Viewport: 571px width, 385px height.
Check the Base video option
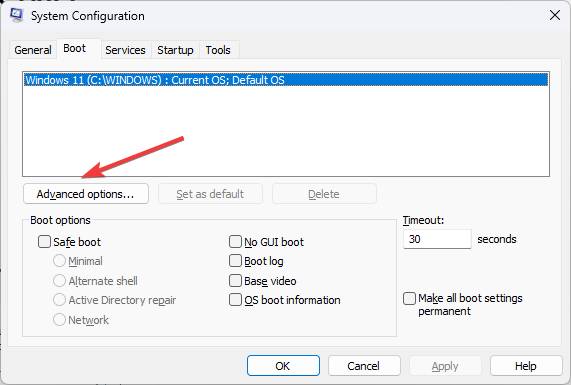pyautogui.click(x=235, y=281)
